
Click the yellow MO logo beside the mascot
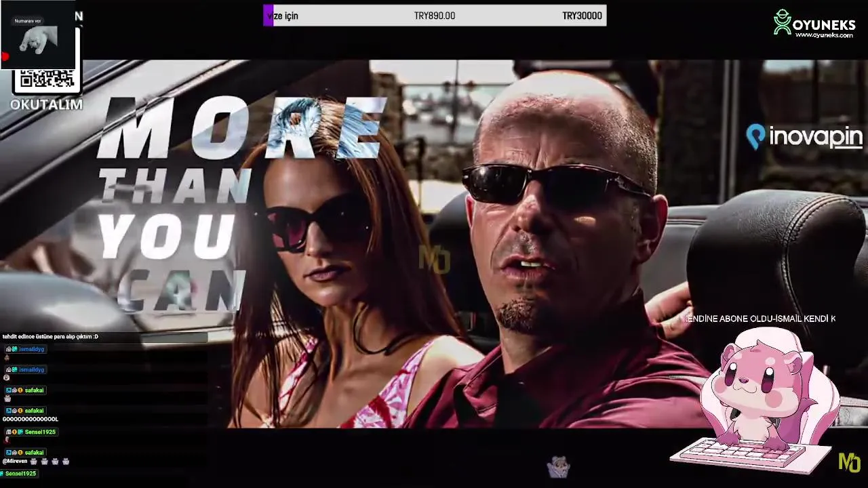coord(849,462)
